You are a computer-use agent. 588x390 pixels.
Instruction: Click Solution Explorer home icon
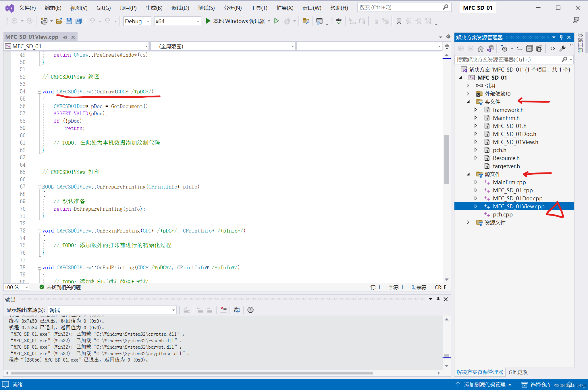[480, 49]
